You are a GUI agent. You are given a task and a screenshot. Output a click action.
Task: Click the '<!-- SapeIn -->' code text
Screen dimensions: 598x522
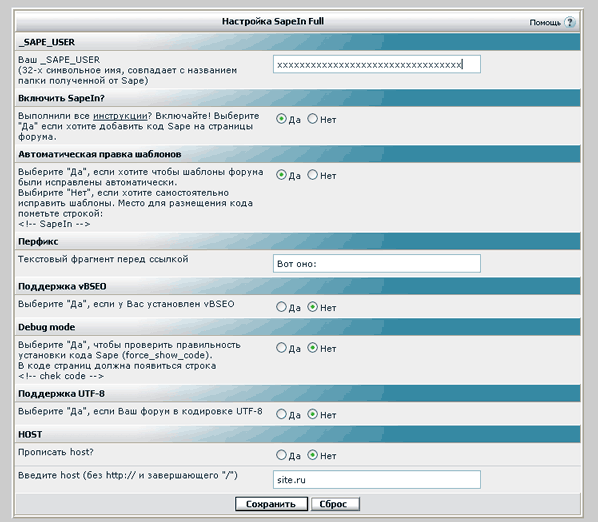[x=54, y=224]
